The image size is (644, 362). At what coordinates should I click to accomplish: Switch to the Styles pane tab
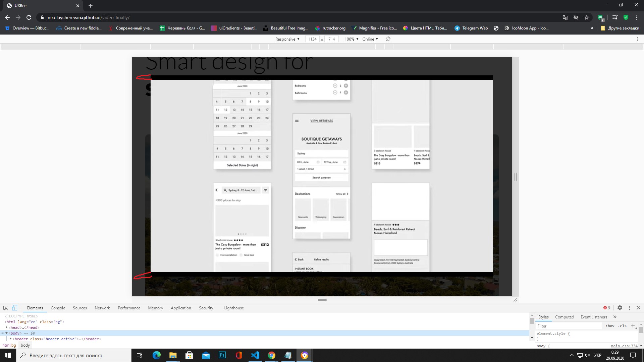click(543, 317)
